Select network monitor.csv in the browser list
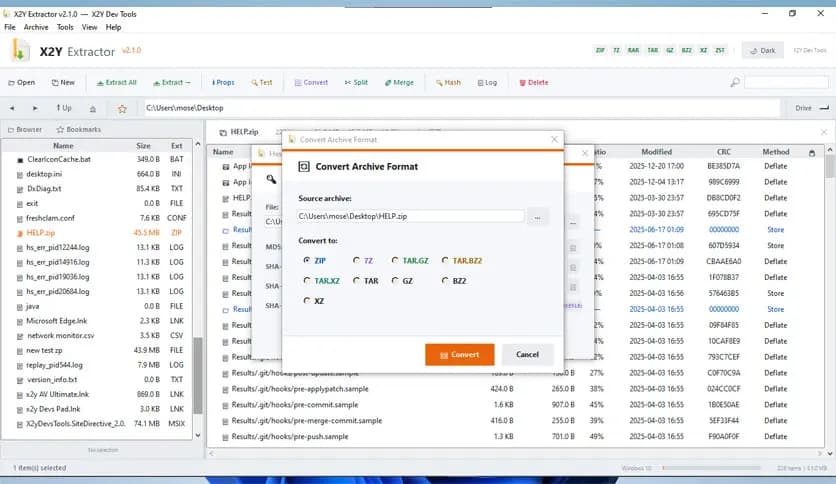This screenshot has height=484, width=836. pyautogui.click(x=99, y=336)
